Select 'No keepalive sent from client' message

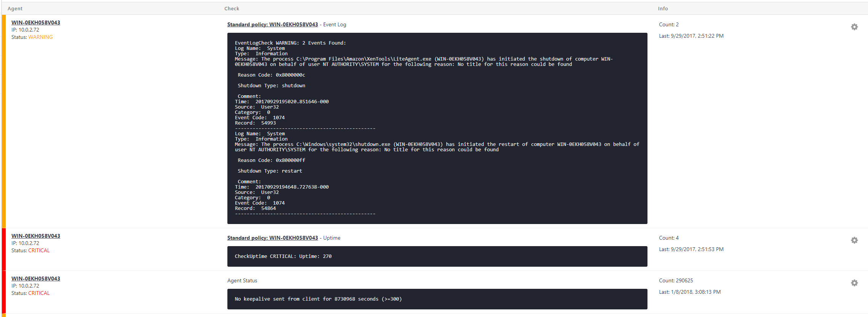click(318, 299)
